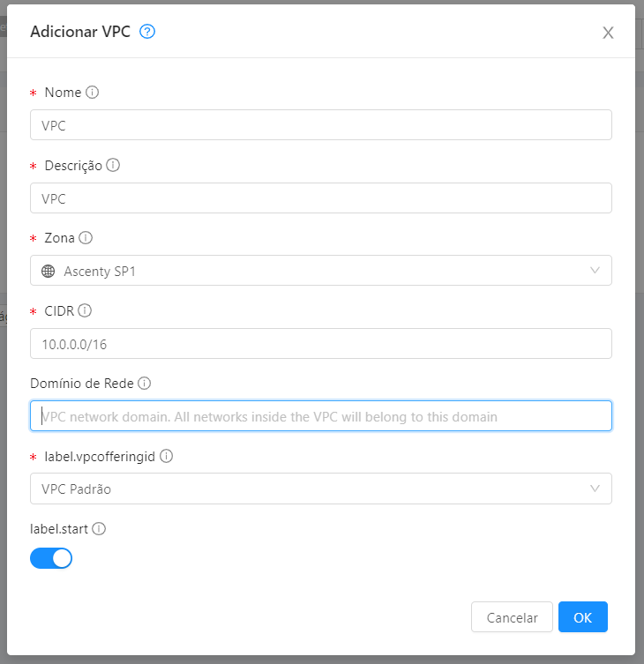644x664 pixels.
Task: Click the info icon beside label.vpcofferingid
Action: click(166, 456)
